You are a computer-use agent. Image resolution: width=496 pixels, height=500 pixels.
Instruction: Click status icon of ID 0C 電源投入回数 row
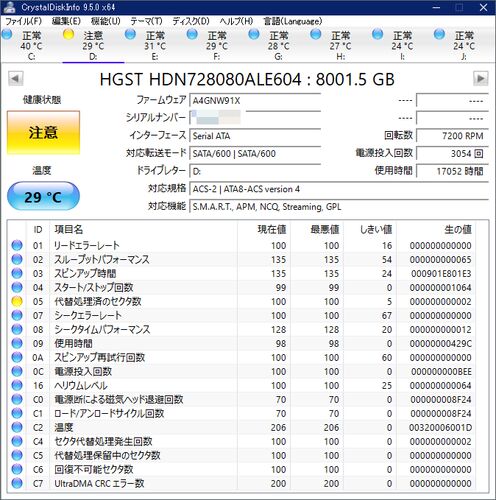pos(17,371)
